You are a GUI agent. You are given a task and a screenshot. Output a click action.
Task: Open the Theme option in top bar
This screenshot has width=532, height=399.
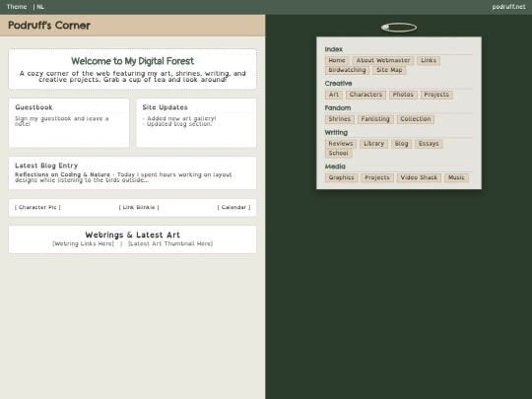click(17, 7)
